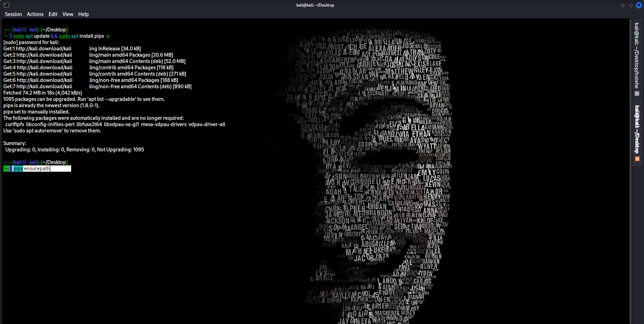
Task: Click the 'following packages were automatically installed' line
Action: (94, 118)
